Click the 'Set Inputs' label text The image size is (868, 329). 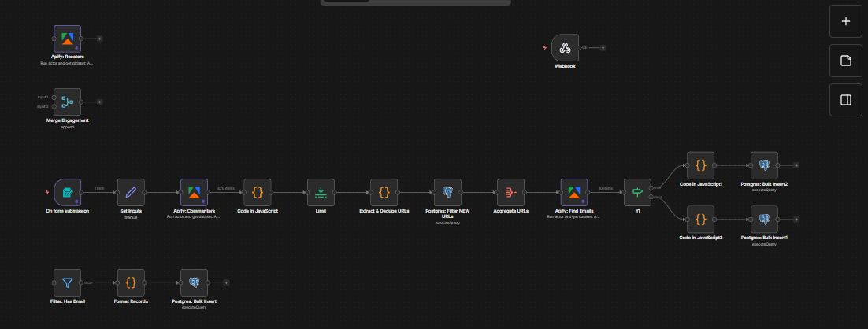tap(131, 211)
